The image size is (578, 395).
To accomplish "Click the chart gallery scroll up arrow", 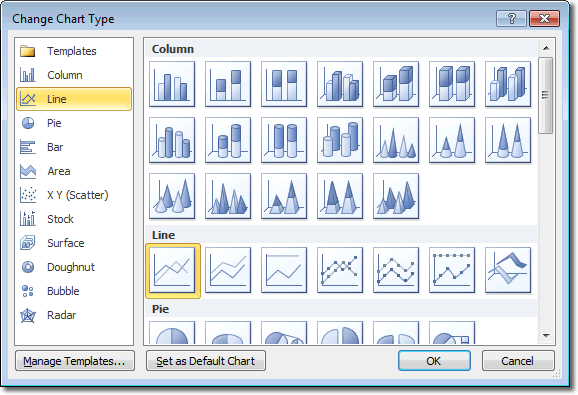I will 546,48.
